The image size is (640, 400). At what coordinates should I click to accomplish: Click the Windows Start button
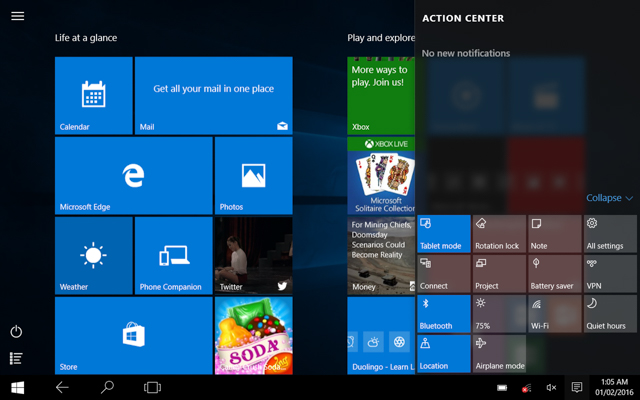(18, 387)
